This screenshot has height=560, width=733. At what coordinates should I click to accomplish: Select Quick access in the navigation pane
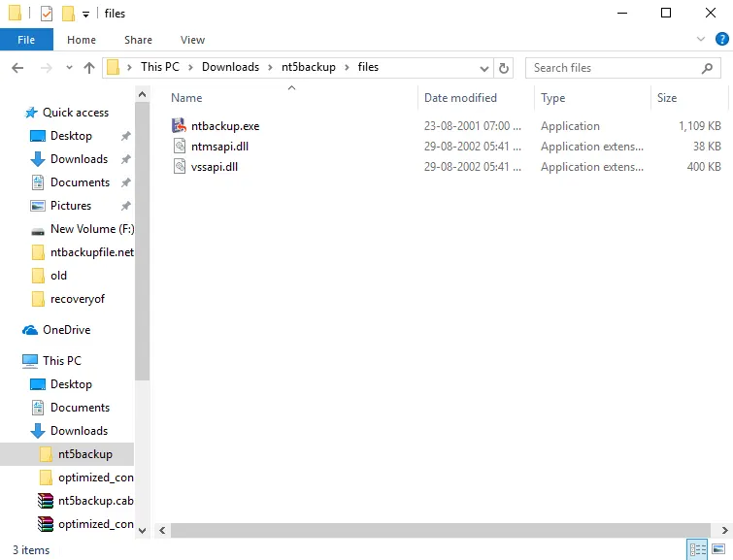click(x=76, y=113)
